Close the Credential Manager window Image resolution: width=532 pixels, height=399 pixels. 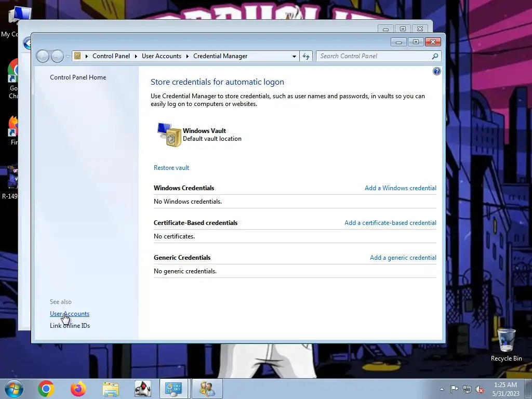(433, 42)
